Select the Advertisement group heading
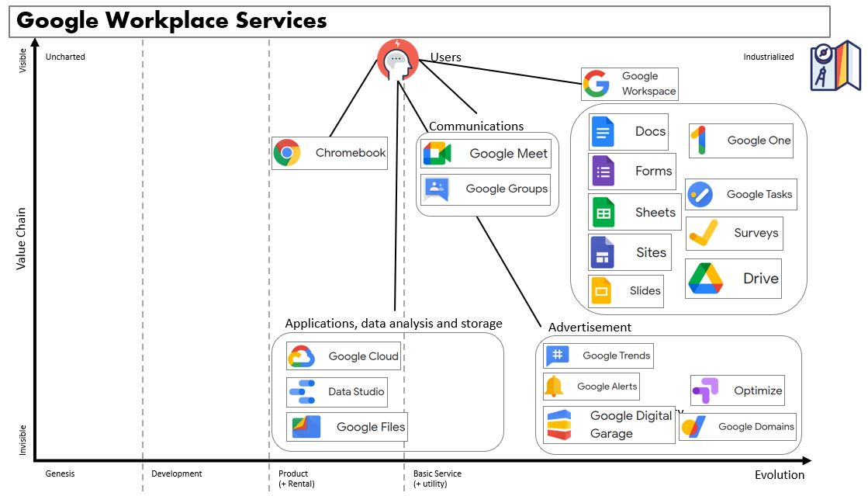 (590, 327)
